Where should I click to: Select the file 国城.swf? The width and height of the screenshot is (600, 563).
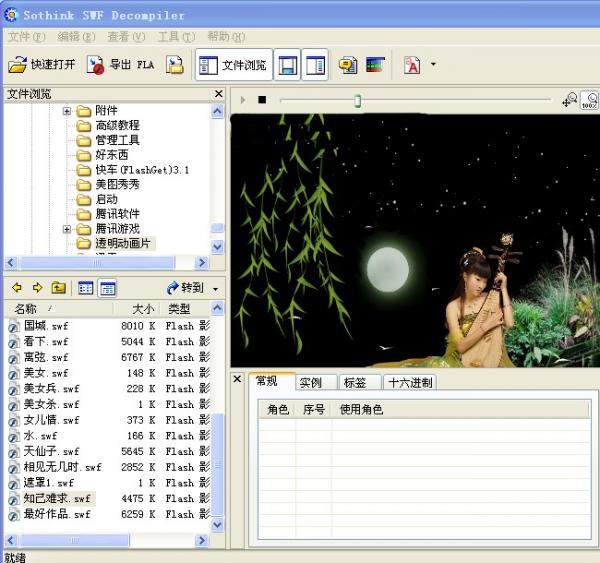[x=38, y=326]
